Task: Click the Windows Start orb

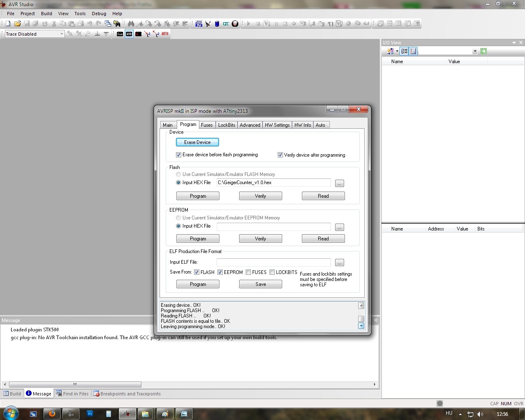Action: click(x=11, y=413)
